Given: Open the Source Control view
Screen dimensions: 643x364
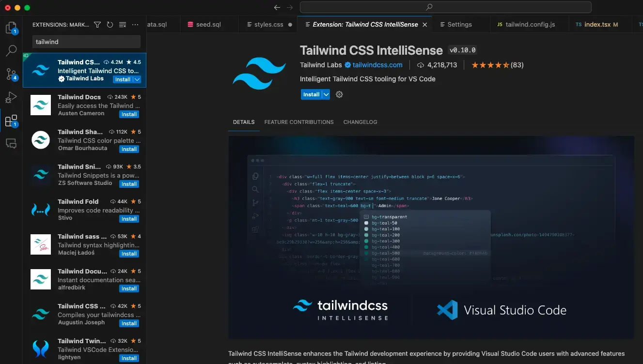Looking at the screenshot, I should [11, 74].
